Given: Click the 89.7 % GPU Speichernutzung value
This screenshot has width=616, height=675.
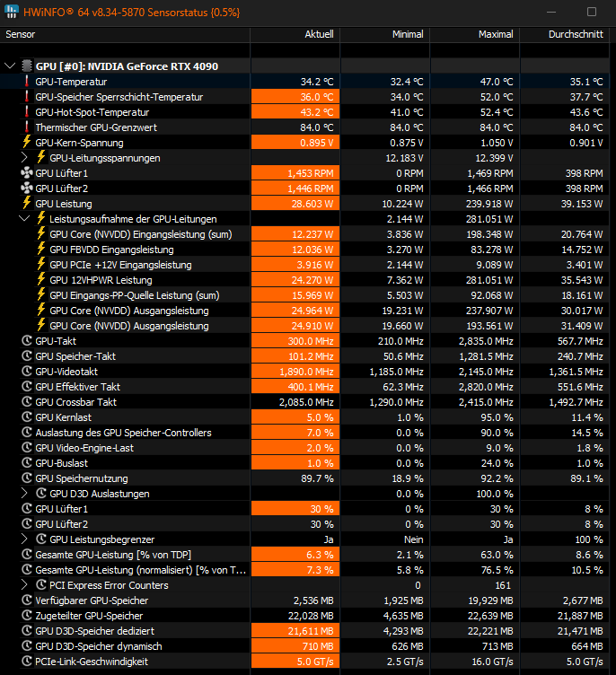Looking at the screenshot, I should (317, 478).
